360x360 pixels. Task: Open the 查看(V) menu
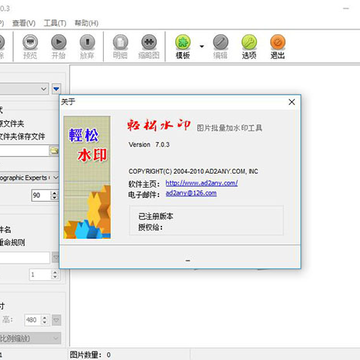pyautogui.click(x=24, y=23)
